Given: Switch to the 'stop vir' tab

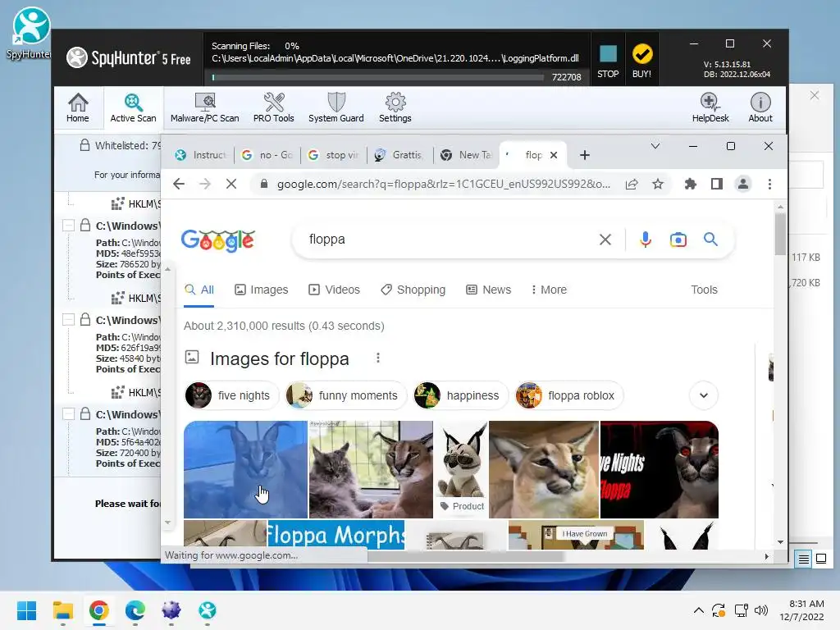Looking at the screenshot, I should pyautogui.click(x=333, y=155).
